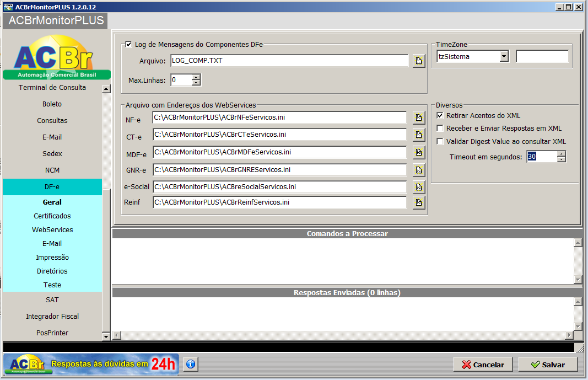
Task: Open the DF-e E-Mail sub-item above Impressão
Action: tap(52, 243)
